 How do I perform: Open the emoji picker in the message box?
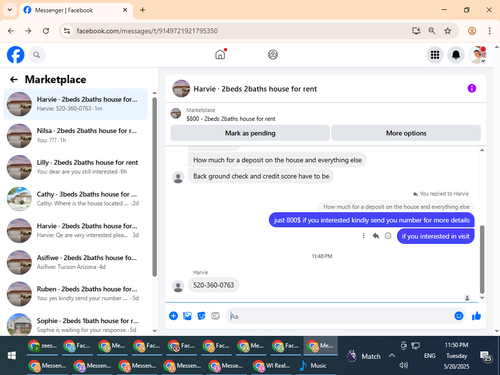click(x=459, y=316)
